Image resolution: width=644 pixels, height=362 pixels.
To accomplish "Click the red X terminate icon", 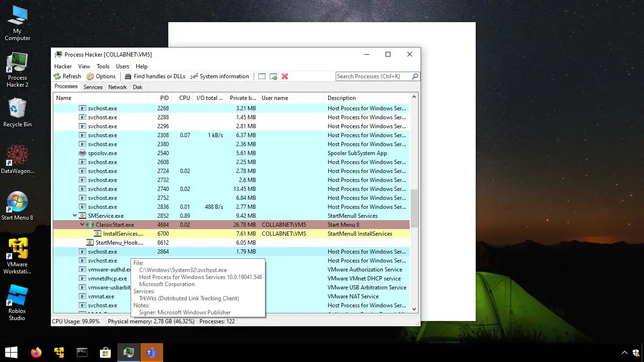I will coord(285,76).
